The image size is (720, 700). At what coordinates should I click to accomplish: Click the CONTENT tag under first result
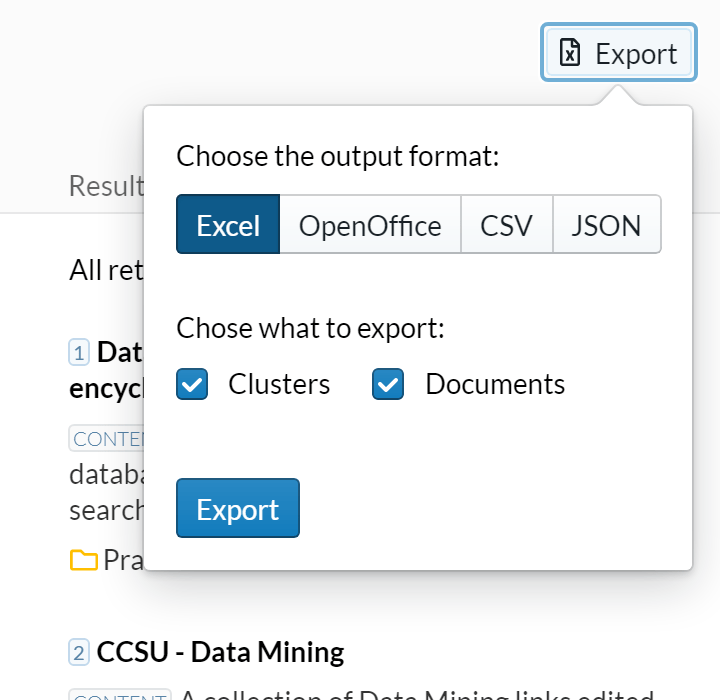(107, 439)
